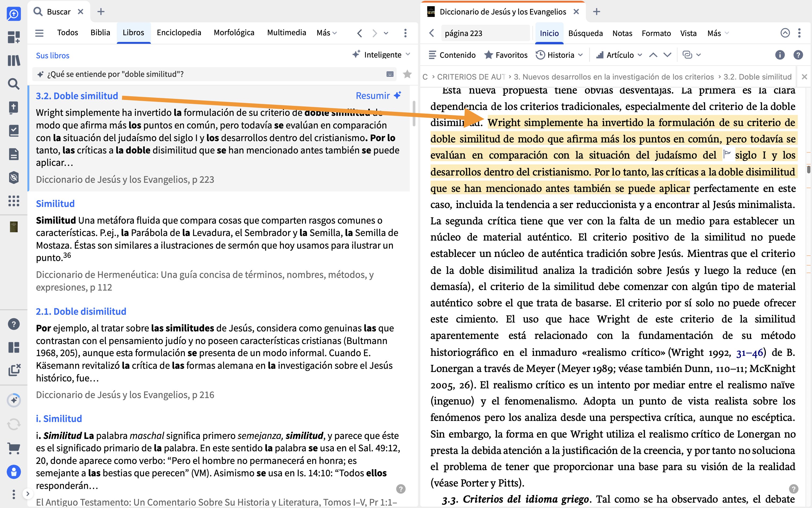This screenshot has width=812, height=508.
Task: Switch to the Multimedia search tab
Action: [x=287, y=33]
